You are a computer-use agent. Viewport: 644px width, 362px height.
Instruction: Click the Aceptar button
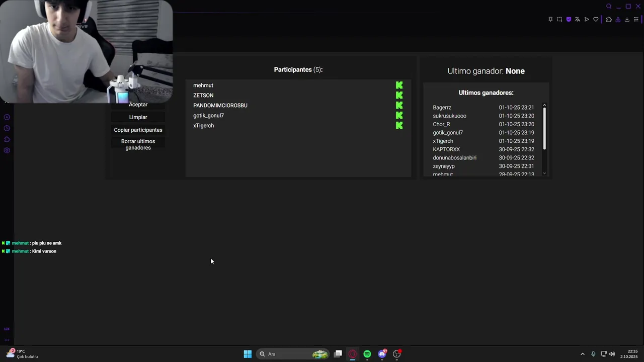138,105
